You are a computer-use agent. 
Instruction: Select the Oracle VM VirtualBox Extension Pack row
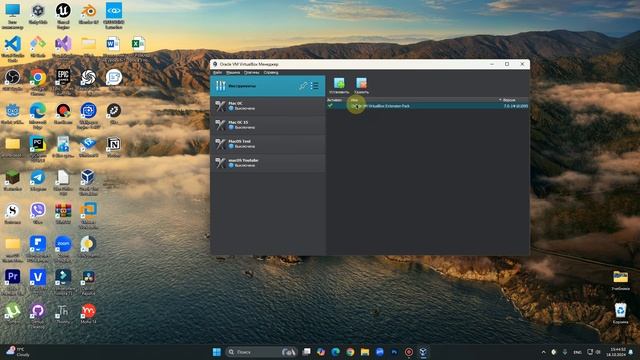(427, 106)
